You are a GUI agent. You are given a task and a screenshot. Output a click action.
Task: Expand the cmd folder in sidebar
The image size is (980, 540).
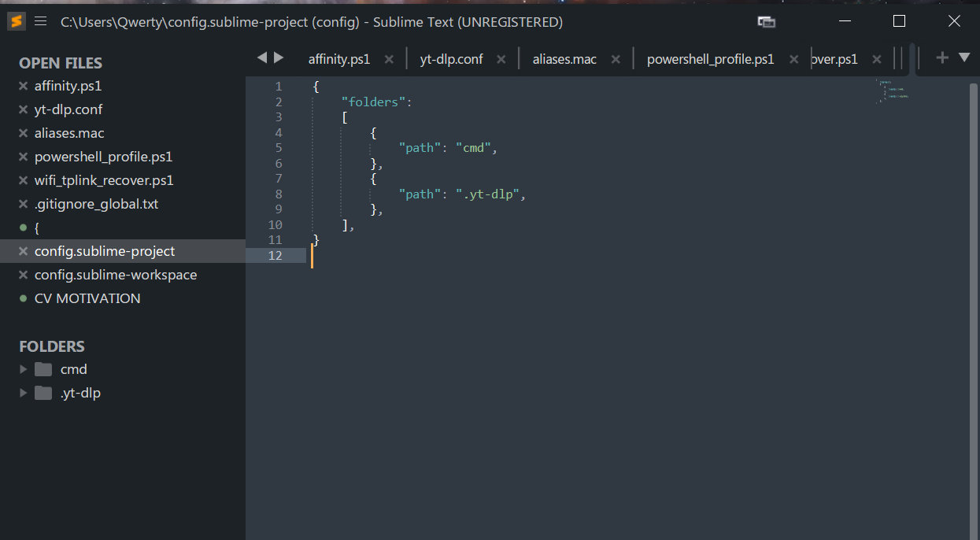pos(24,369)
